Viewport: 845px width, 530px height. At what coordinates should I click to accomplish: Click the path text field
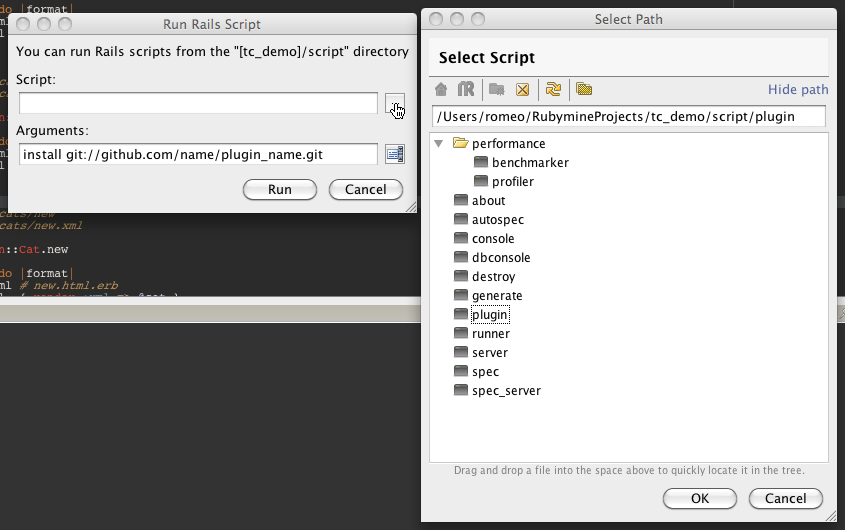coord(628,116)
